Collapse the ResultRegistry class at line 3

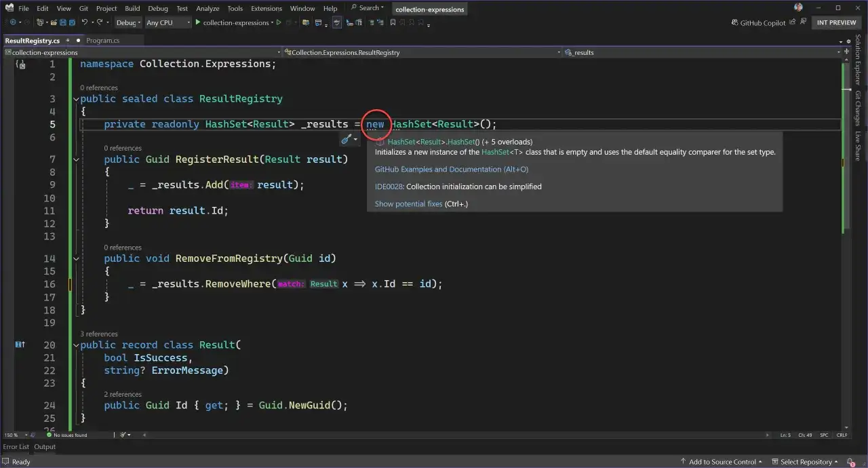(76, 99)
